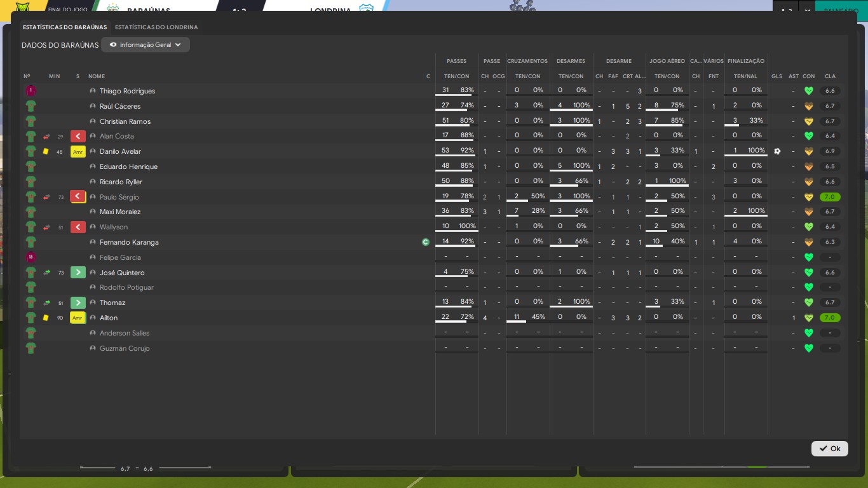Sort by the CLA rating column
Screen dimensions: 868x488
click(x=830, y=76)
